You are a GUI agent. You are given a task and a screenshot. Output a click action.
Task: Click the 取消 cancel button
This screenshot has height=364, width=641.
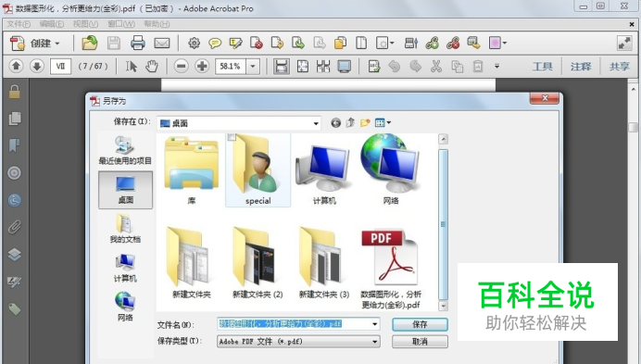point(420,342)
